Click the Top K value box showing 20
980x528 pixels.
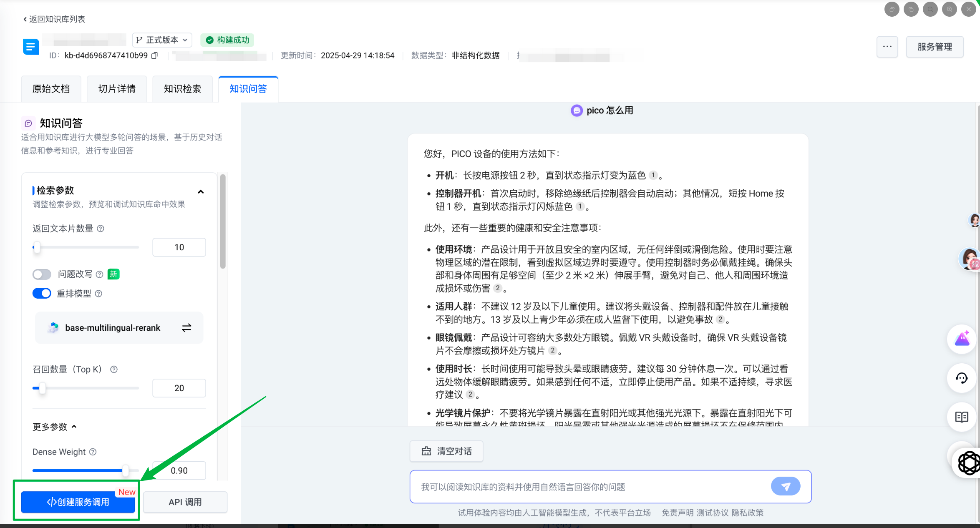pyautogui.click(x=179, y=388)
